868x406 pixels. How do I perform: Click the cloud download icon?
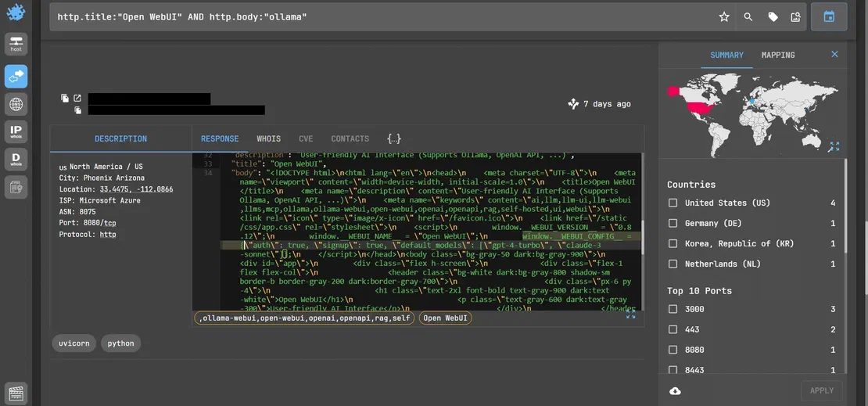click(x=675, y=391)
